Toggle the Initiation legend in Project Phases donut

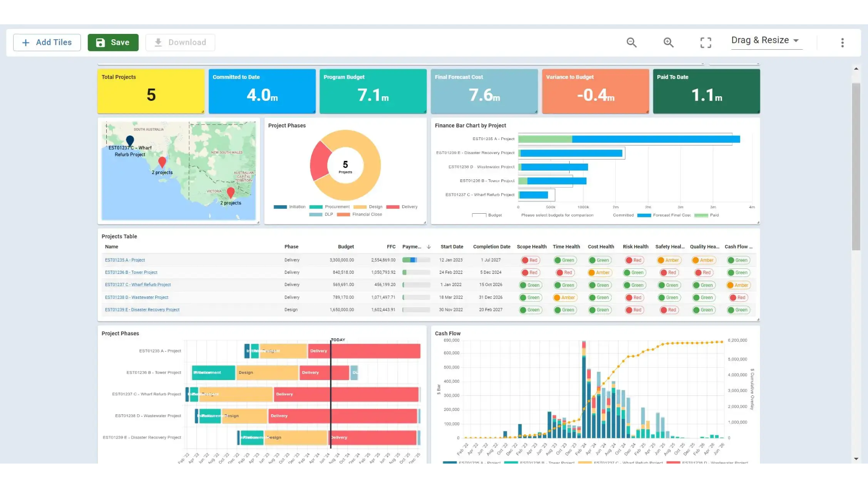289,207
